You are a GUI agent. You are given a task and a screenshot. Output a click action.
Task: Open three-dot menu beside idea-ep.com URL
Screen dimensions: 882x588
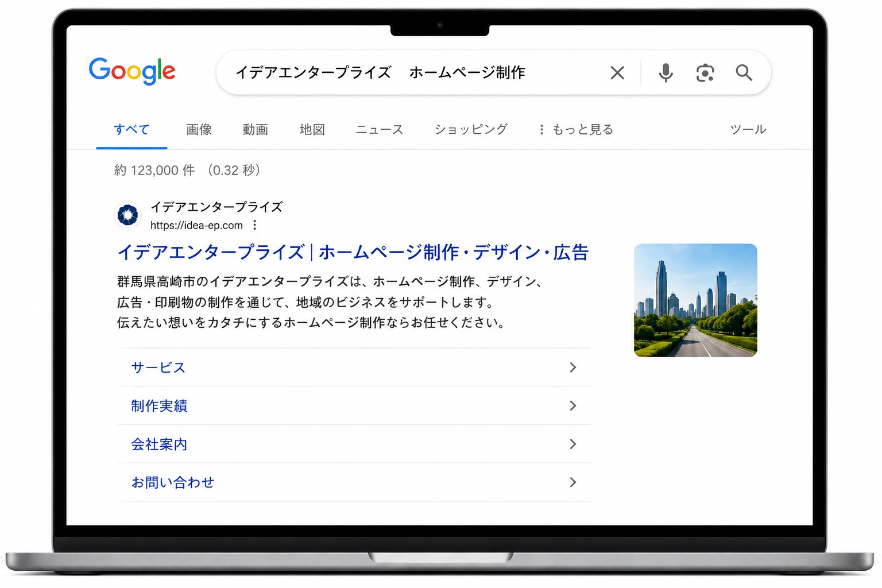point(255,225)
